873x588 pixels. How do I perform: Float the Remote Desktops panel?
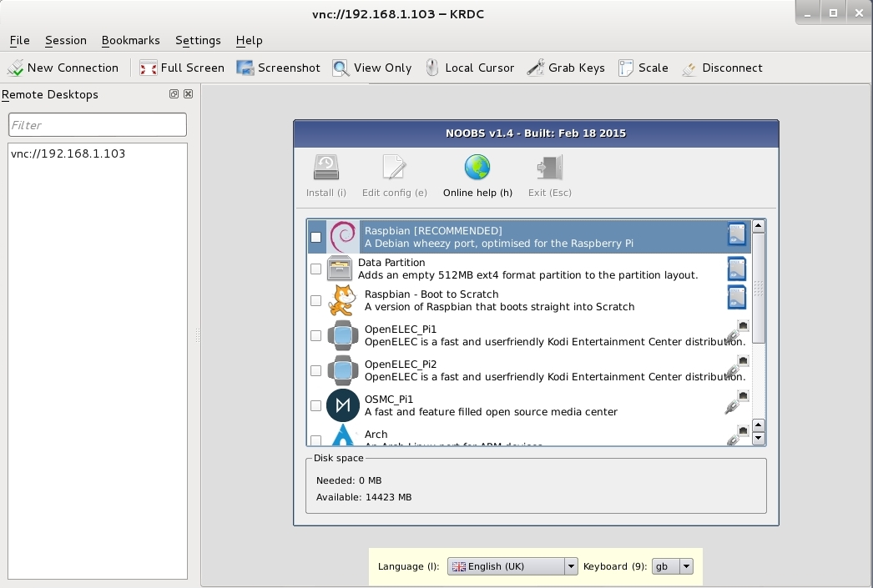pyautogui.click(x=174, y=94)
